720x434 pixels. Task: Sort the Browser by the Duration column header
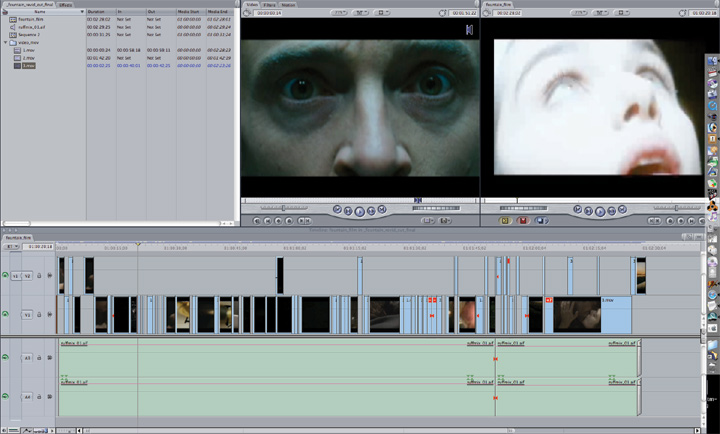(x=96, y=12)
